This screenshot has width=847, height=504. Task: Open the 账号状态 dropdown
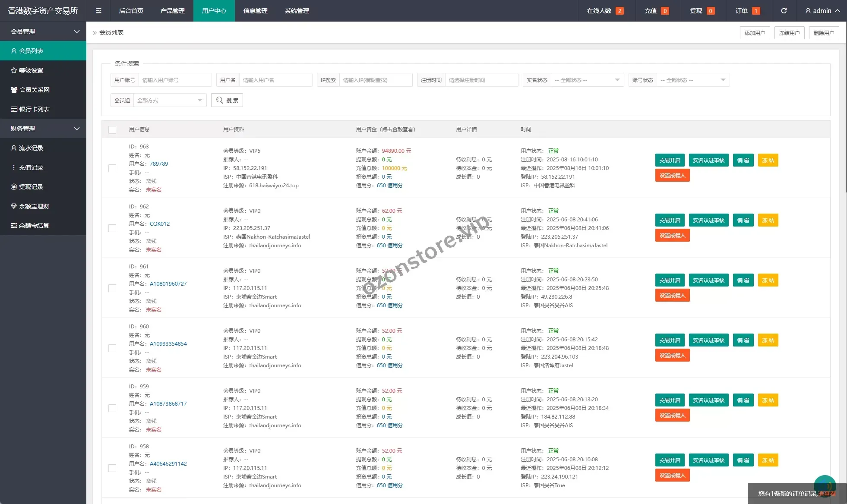693,80
